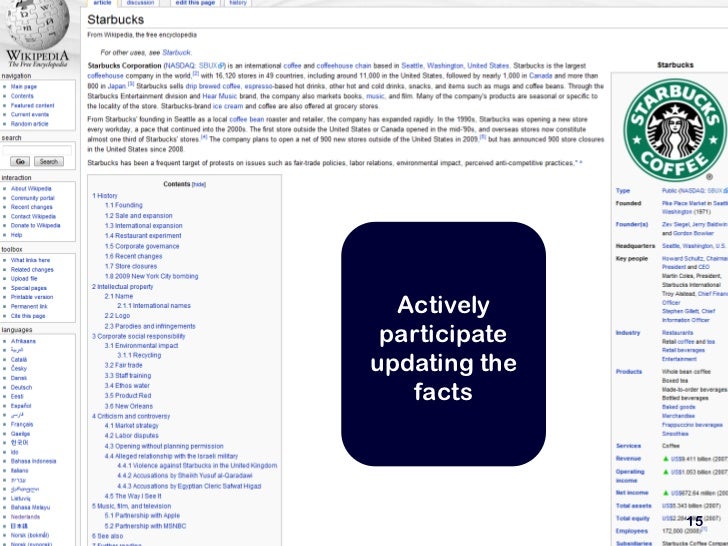Viewport: 728px width, 546px height.
Task: Jump to 6 See also section
Action: [x=107, y=536]
